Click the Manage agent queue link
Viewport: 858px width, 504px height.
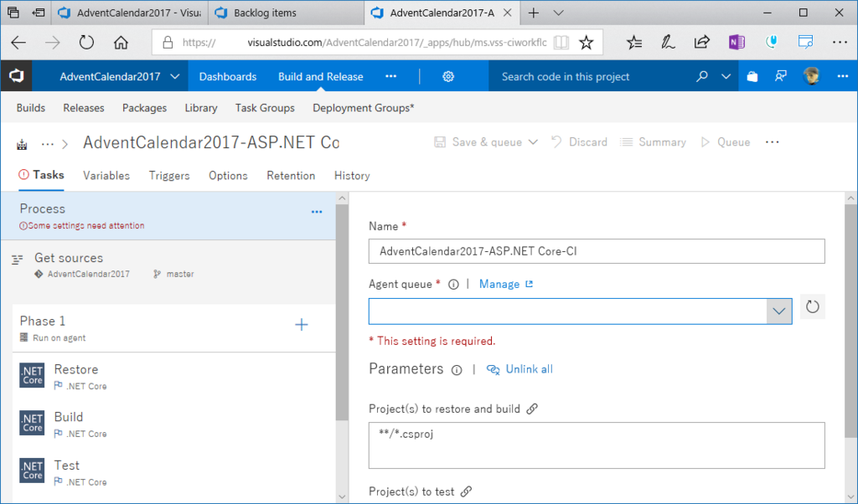tap(505, 285)
